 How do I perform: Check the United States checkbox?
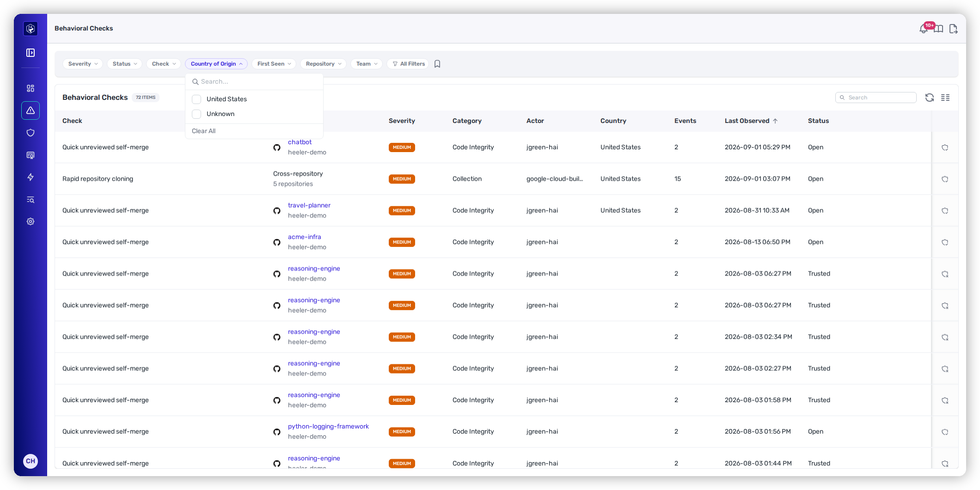(x=196, y=99)
